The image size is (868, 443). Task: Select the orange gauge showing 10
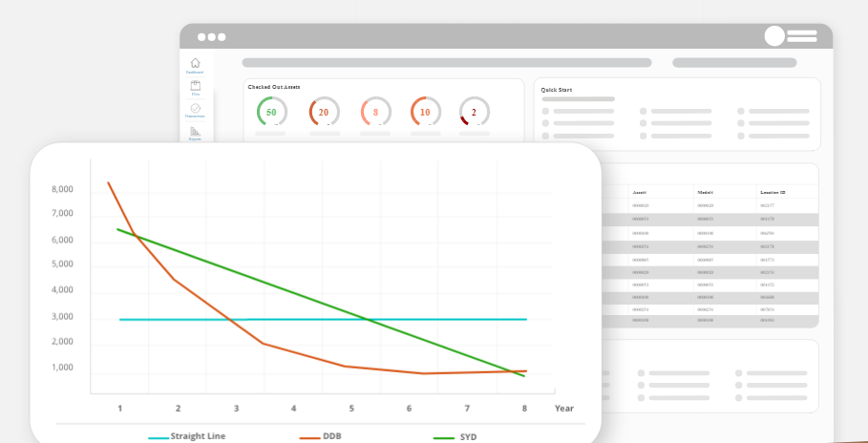(x=425, y=112)
